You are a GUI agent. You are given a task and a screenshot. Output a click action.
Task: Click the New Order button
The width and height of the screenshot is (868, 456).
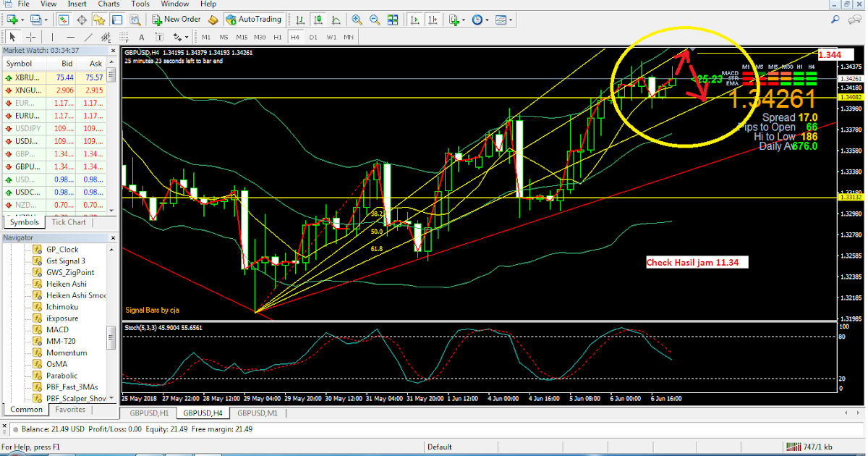pos(179,20)
